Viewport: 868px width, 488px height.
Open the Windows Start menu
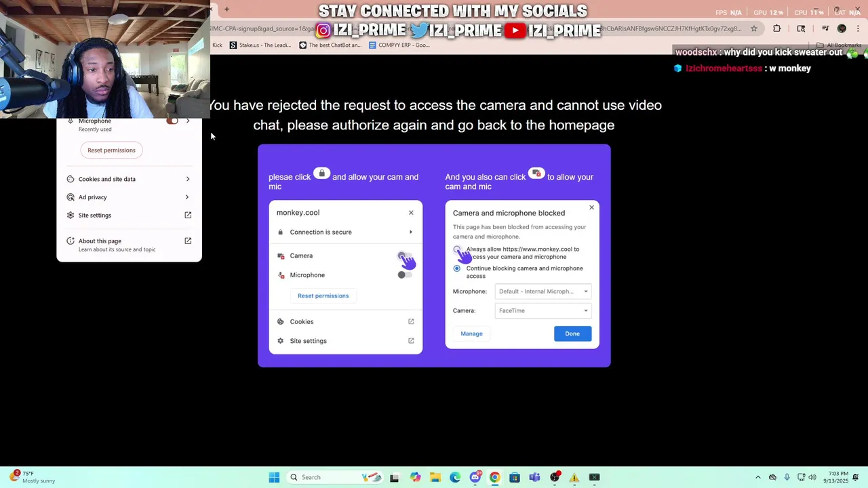[x=274, y=477]
